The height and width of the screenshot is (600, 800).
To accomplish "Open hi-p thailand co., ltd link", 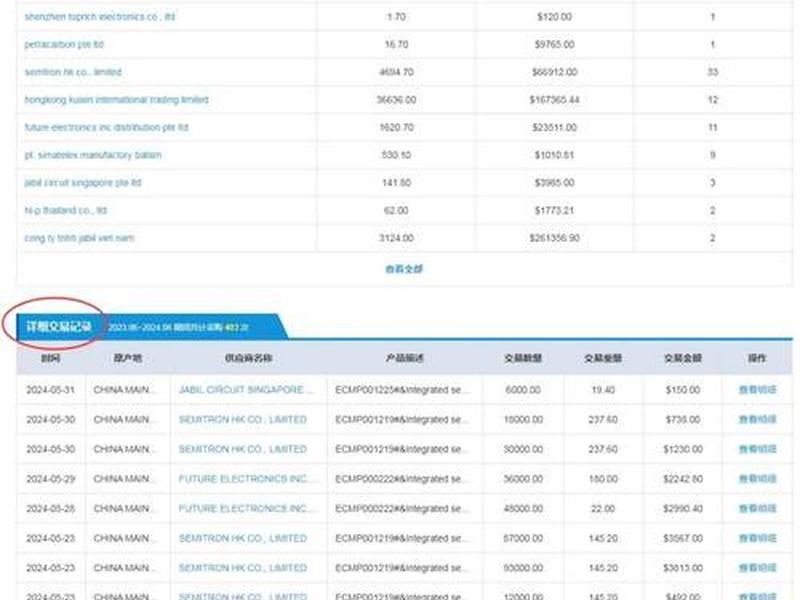I will click(66, 210).
